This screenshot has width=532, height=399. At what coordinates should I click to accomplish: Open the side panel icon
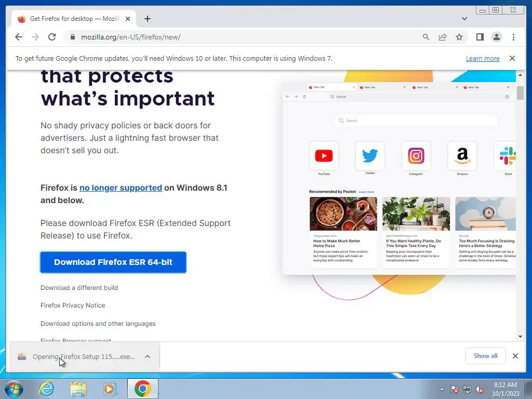point(480,37)
